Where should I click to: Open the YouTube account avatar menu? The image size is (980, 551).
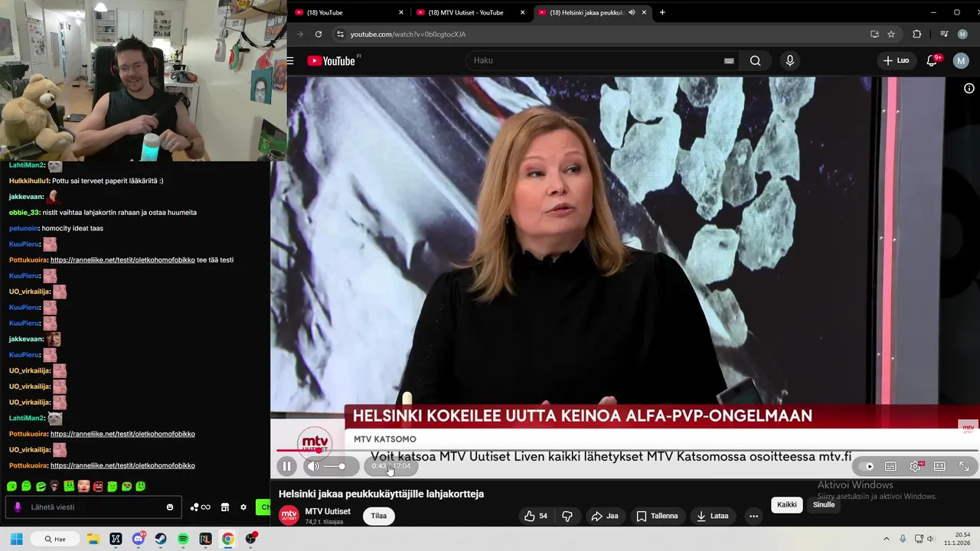coord(961,60)
